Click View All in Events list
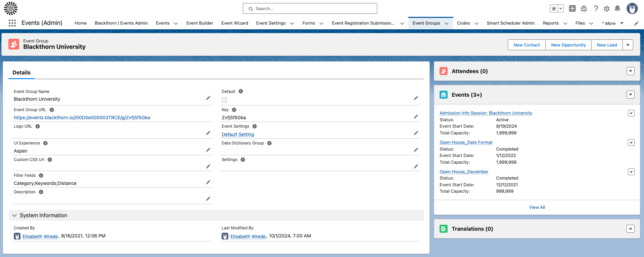 (x=537, y=207)
